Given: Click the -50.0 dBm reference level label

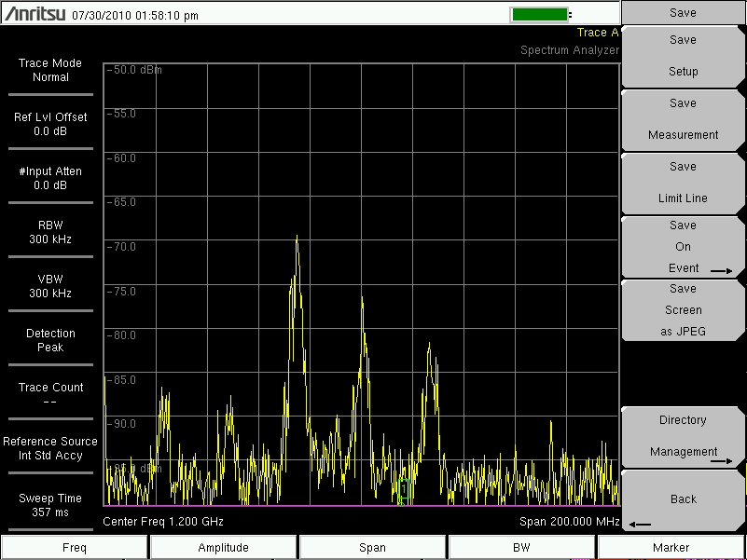Looking at the screenshot, I should click(x=134, y=70).
